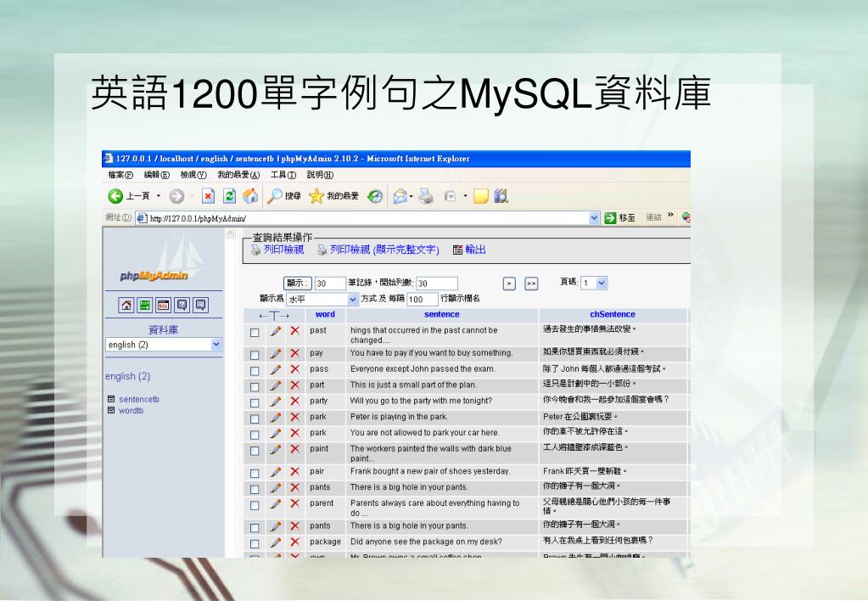868x601 pixels.
Task: Open the 檔案(F) File menu
Action: (120, 175)
